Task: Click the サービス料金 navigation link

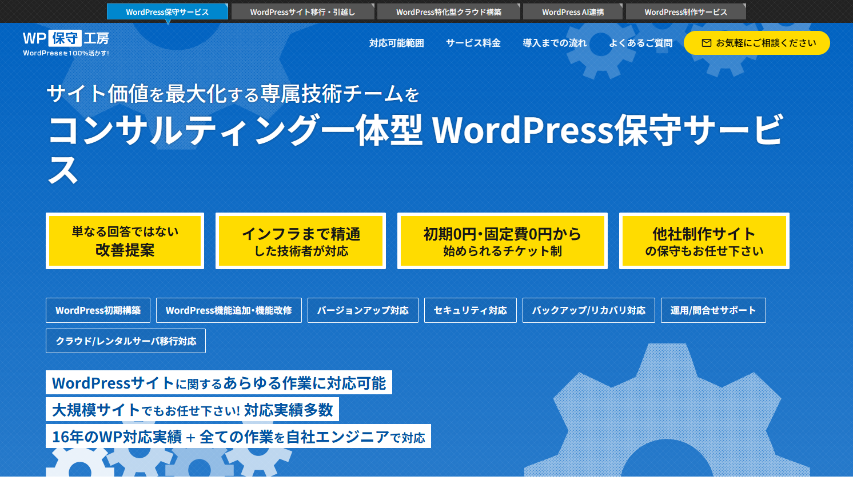Action: (473, 42)
